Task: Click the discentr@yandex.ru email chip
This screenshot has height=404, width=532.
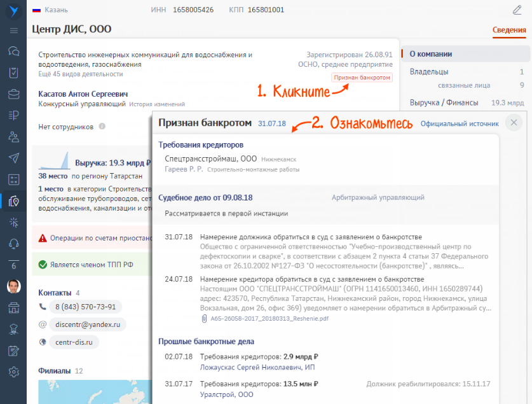Action: click(x=88, y=324)
